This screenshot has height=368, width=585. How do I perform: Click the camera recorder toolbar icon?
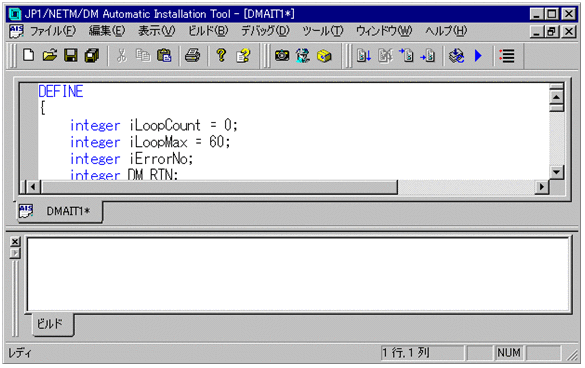point(282,56)
